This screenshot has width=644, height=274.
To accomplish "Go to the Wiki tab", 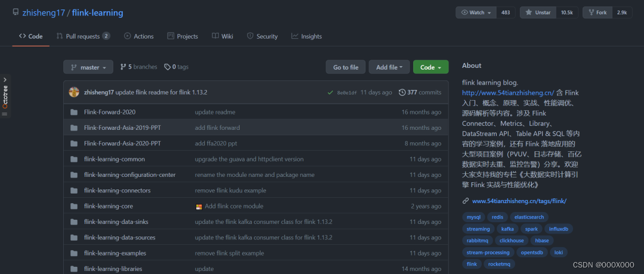I will coord(222,36).
